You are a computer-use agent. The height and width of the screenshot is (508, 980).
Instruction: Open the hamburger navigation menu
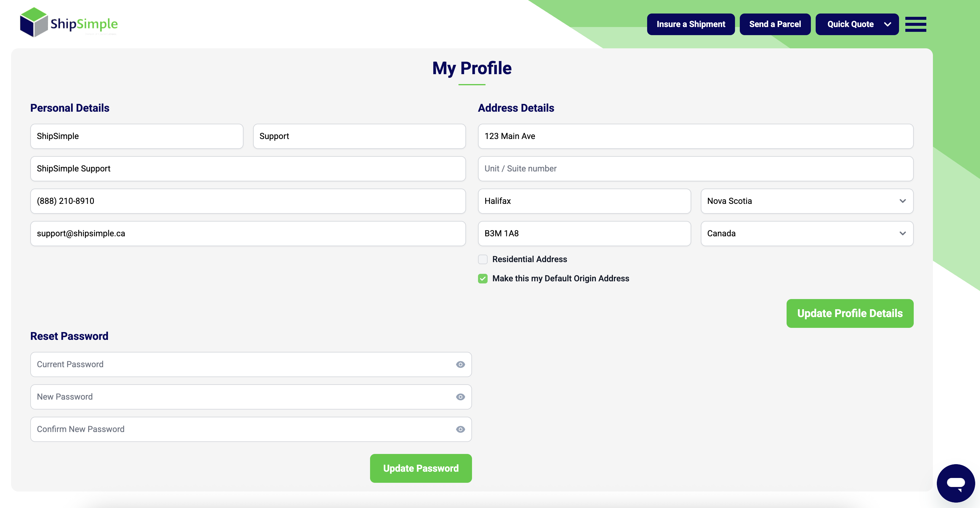(x=915, y=24)
